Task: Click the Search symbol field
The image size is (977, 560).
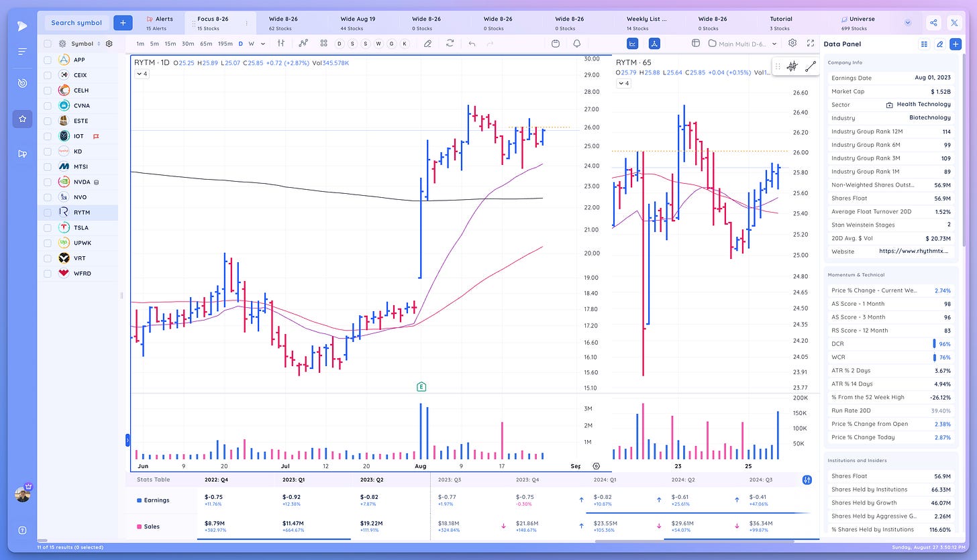Action: click(76, 23)
